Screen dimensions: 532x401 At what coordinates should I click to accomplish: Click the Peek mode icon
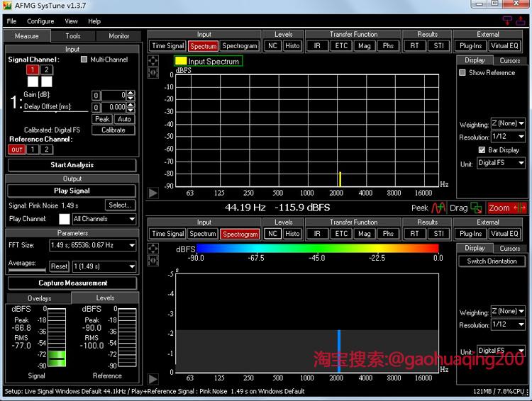(439, 208)
